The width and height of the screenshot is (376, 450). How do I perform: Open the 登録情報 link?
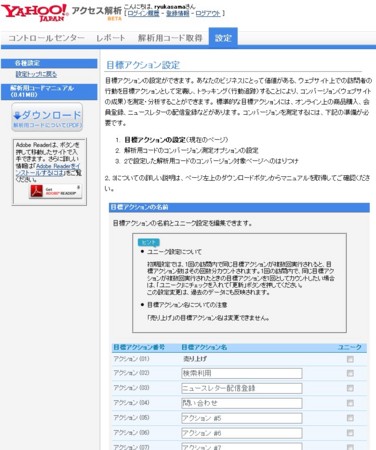pyautogui.click(x=177, y=13)
